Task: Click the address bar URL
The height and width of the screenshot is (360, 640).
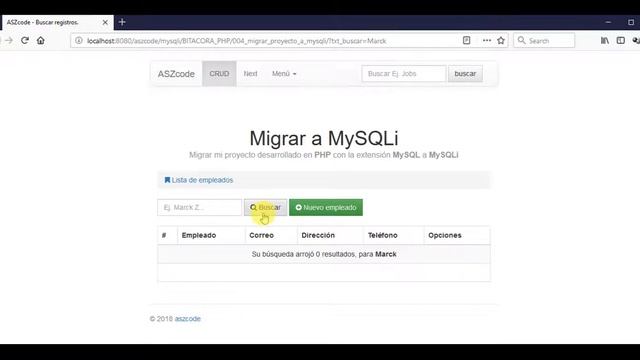Action: click(236, 41)
